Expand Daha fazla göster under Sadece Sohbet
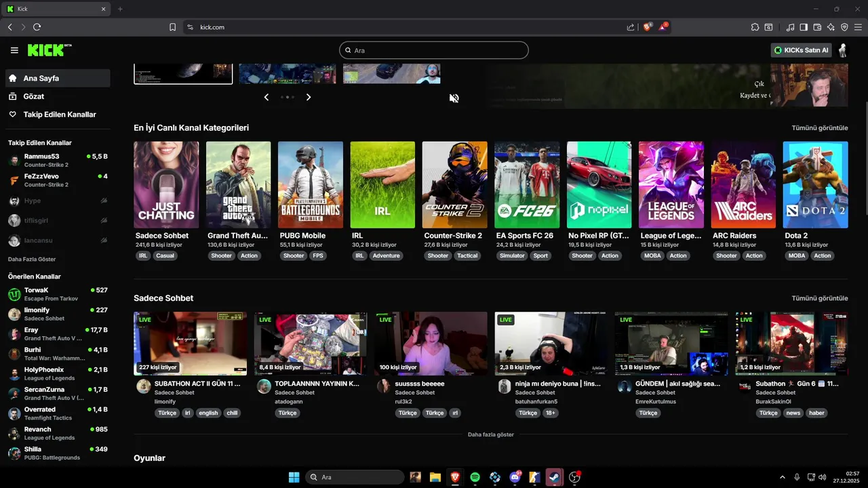868x488 pixels. (490, 434)
